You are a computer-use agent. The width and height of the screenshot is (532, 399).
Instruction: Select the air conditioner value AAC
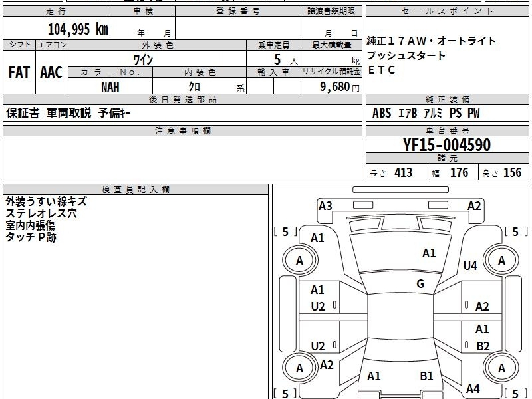51,72
